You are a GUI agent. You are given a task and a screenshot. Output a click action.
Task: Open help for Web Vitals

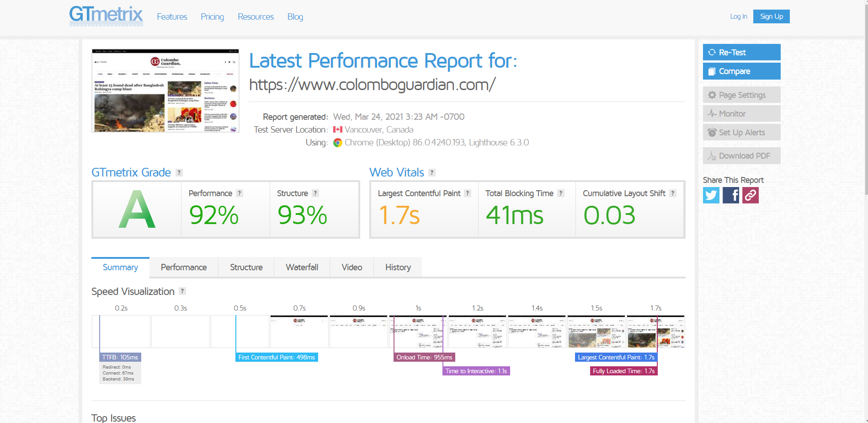pyautogui.click(x=432, y=172)
